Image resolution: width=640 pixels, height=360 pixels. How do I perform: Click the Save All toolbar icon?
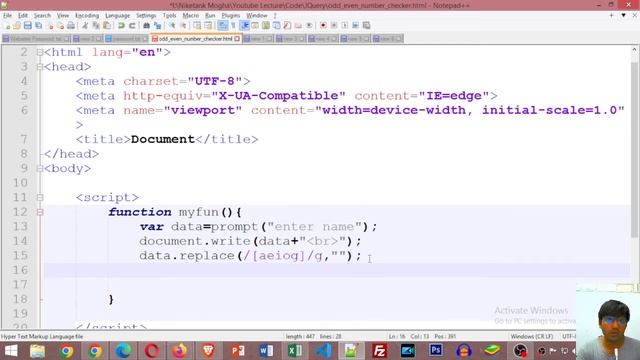coord(38,26)
